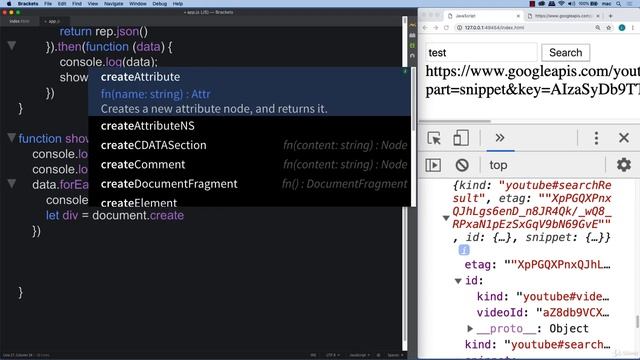The image size is (640, 360).
Task: Open a new browser tab
Action: pyautogui.click(x=611, y=16)
